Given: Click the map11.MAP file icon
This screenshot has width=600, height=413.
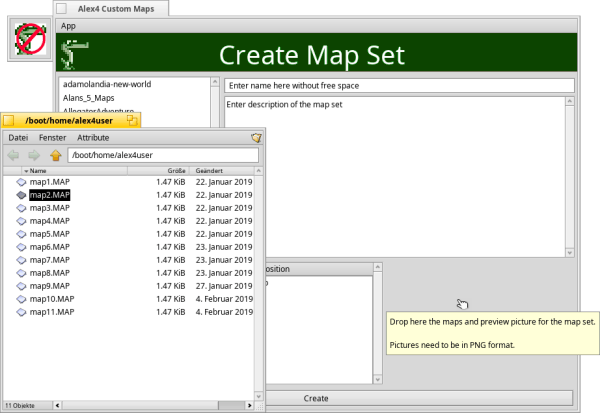Looking at the screenshot, I should (x=22, y=312).
